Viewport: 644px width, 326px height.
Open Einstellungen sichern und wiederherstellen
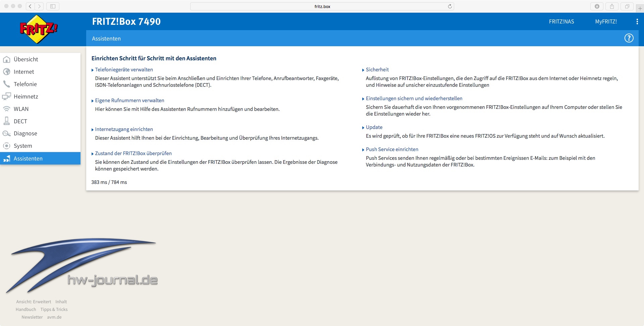pyautogui.click(x=414, y=99)
